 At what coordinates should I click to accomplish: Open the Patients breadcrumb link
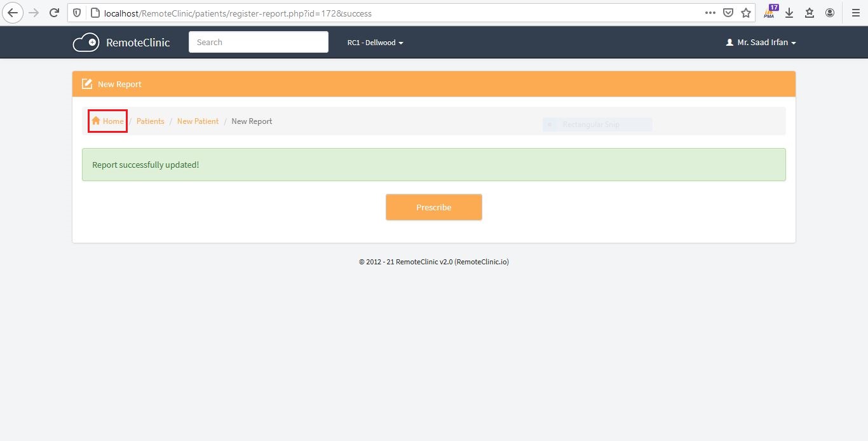(151, 121)
